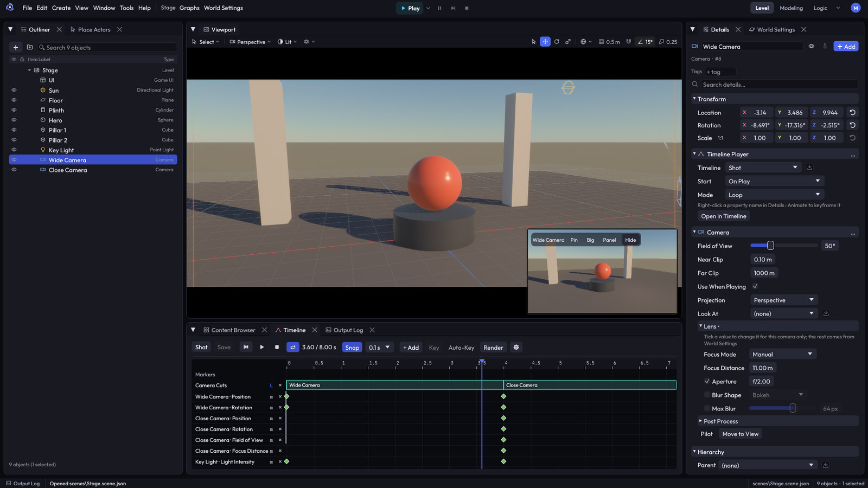Open the Start On Play dropdown
The image size is (868, 488).
pyautogui.click(x=774, y=181)
